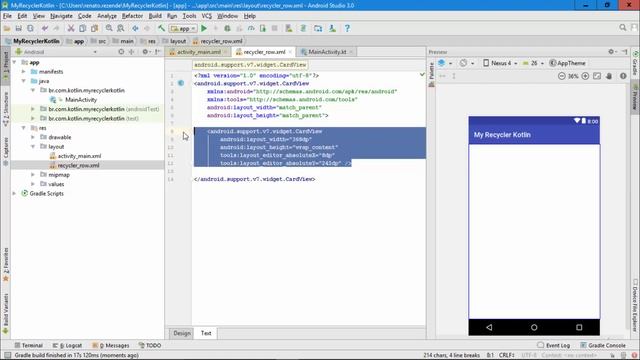Viewport: 640px width, 360px height.
Task: Open the Terminal tool window
Action: 29,345
